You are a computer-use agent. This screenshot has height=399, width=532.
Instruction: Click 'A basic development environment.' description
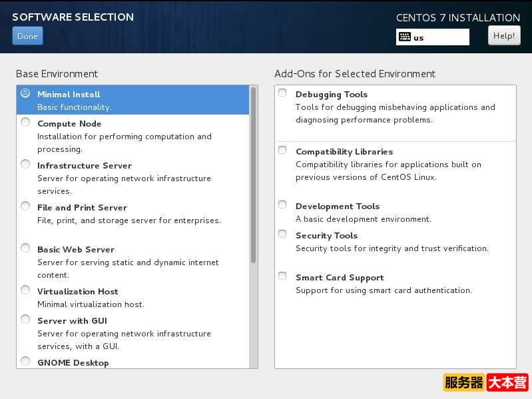point(364,219)
